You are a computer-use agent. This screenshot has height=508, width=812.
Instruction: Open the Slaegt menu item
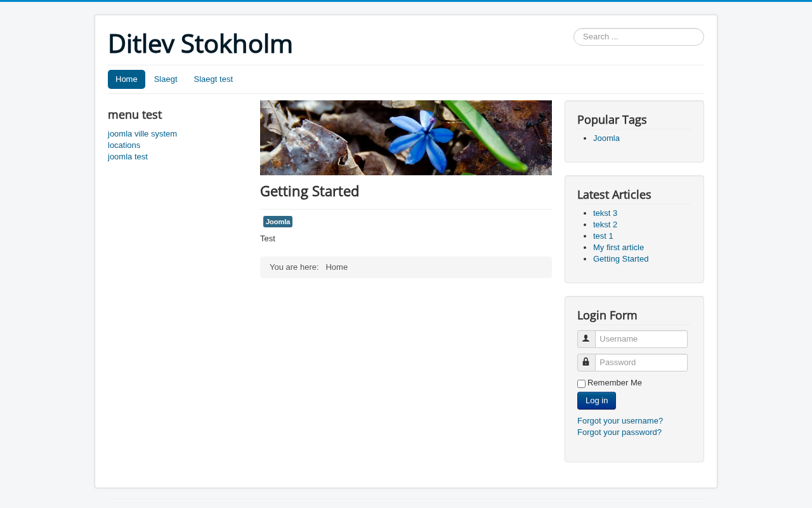coord(166,79)
